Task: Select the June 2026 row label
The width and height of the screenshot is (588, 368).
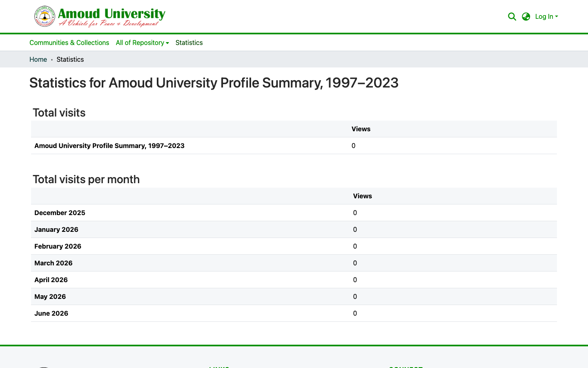Action: (x=51, y=313)
